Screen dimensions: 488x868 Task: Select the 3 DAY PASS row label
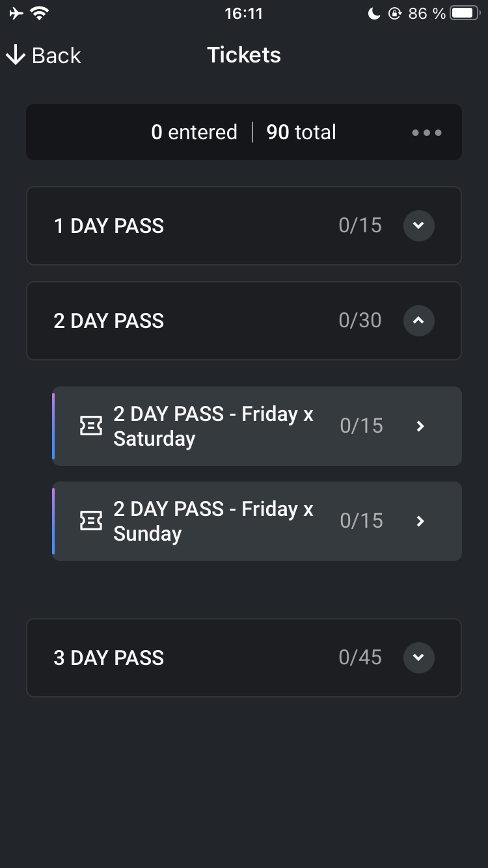coord(109,658)
